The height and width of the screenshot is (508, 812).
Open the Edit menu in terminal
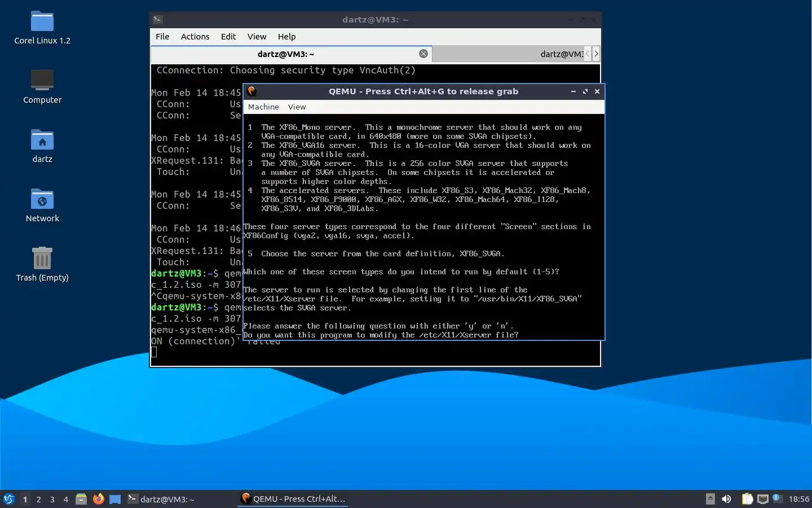pos(228,36)
